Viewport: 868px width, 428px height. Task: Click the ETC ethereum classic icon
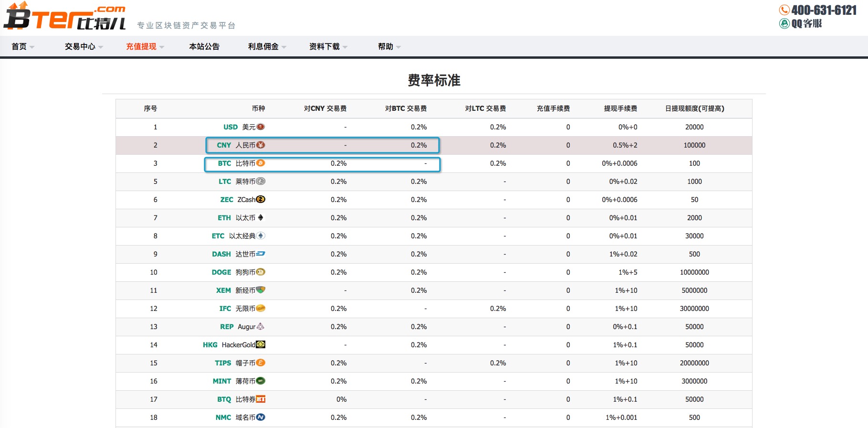(261, 235)
